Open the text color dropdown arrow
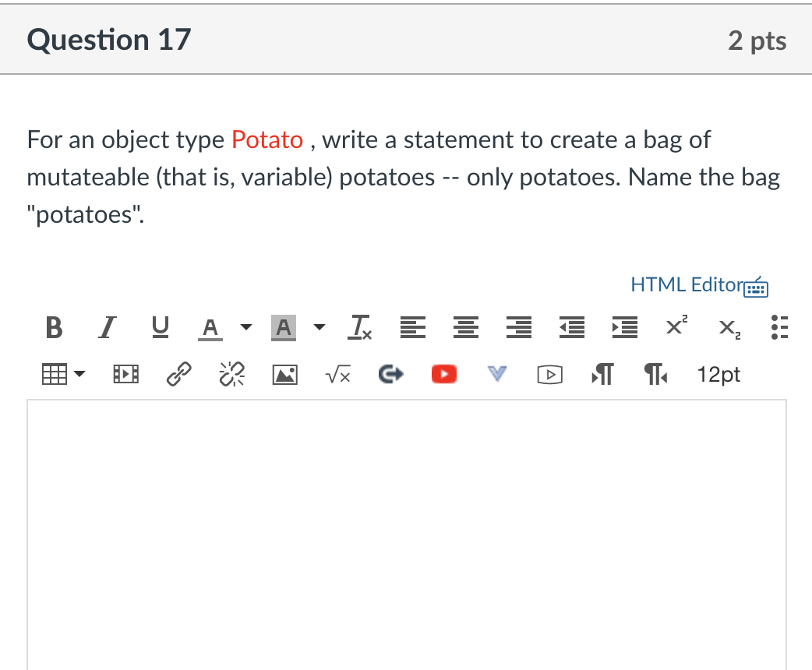The height and width of the screenshot is (670, 812). point(246,327)
